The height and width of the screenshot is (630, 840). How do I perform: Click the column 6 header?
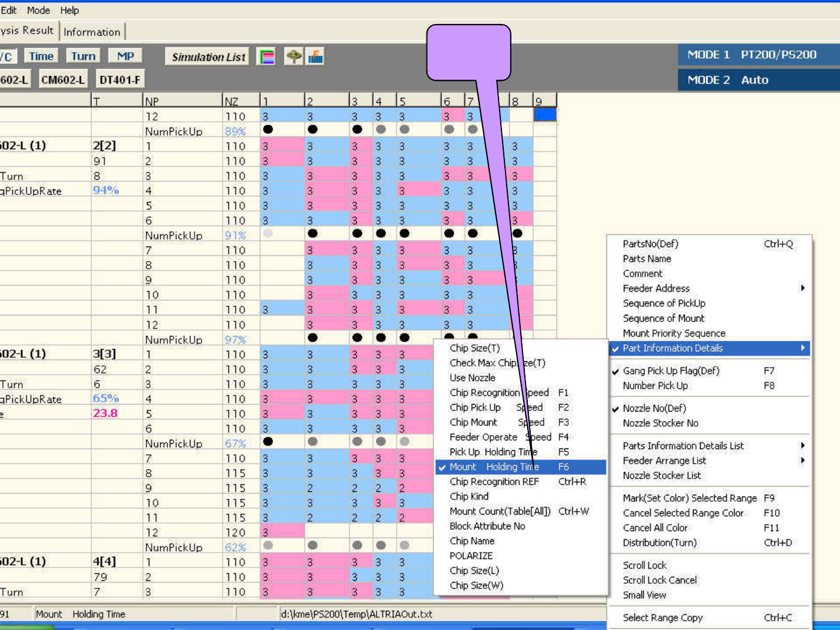click(452, 101)
